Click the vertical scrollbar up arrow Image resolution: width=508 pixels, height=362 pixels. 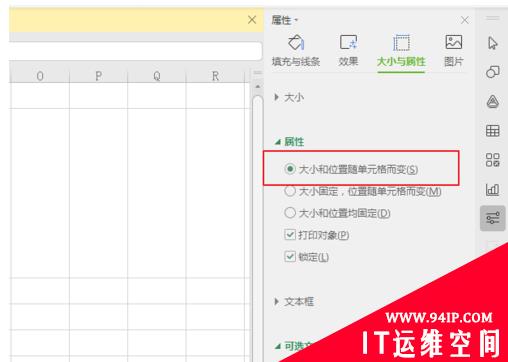point(257,87)
